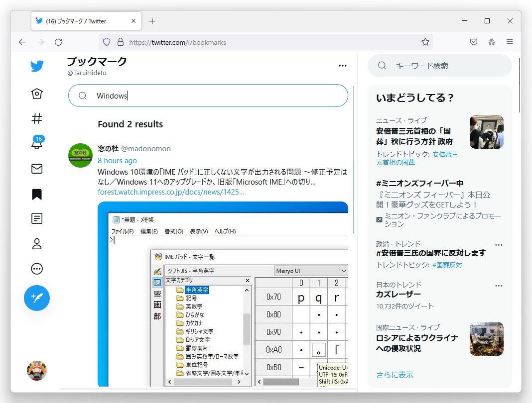
Task: Open the Bookmarks page options ellipsis menu
Action: [343, 65]
